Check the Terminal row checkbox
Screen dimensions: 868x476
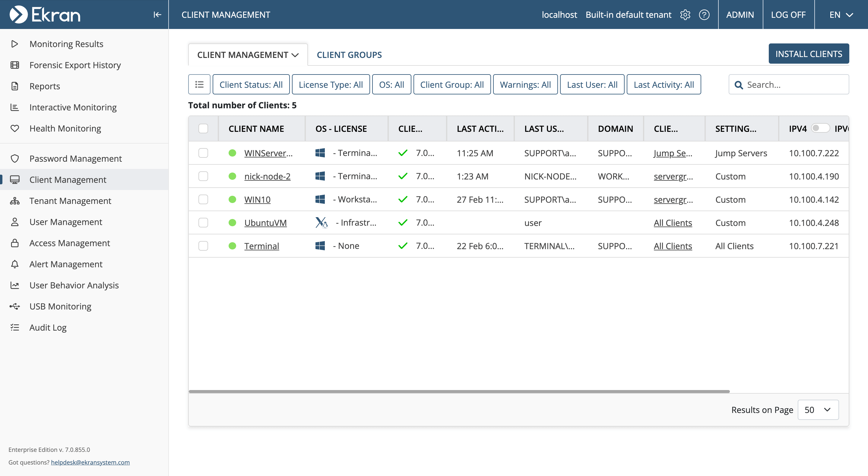coord(203,246)
